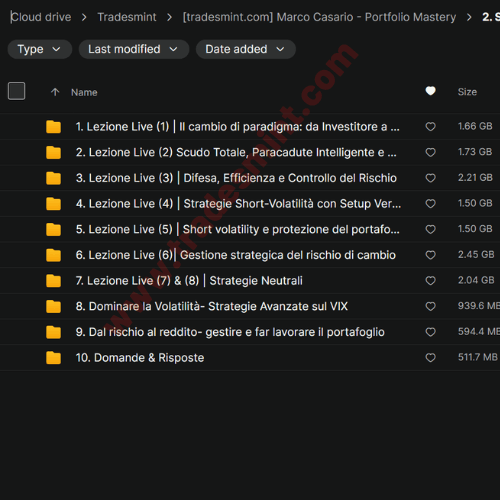Screen dimensions: 500x500
Task: Sort by the Name column header
Action: coord(84,92)
